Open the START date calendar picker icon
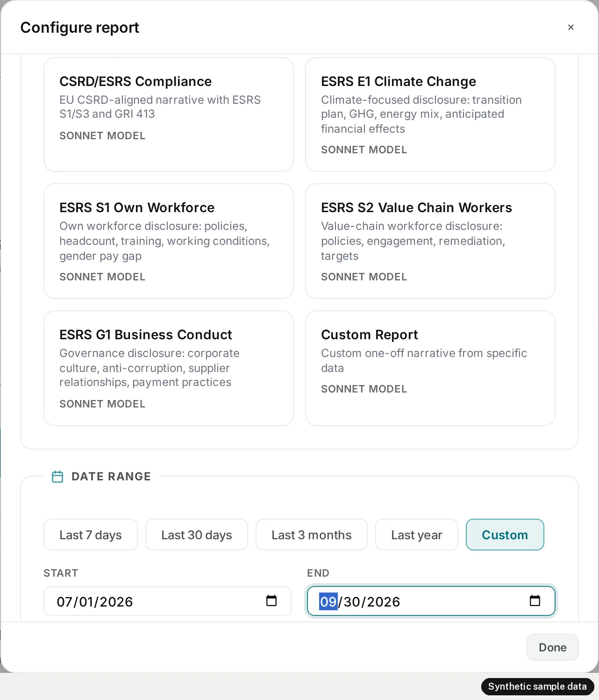This screenshot has width=599, height=700. 271,601
